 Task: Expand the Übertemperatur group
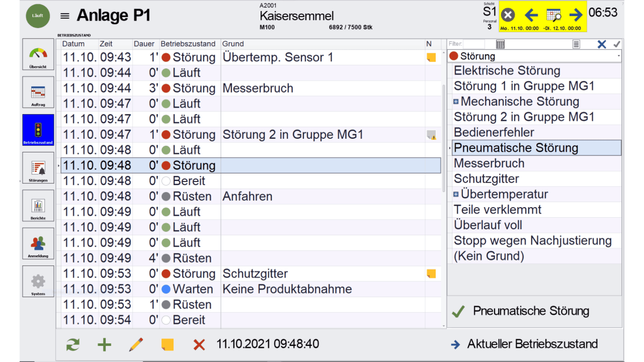pos(456,194)
